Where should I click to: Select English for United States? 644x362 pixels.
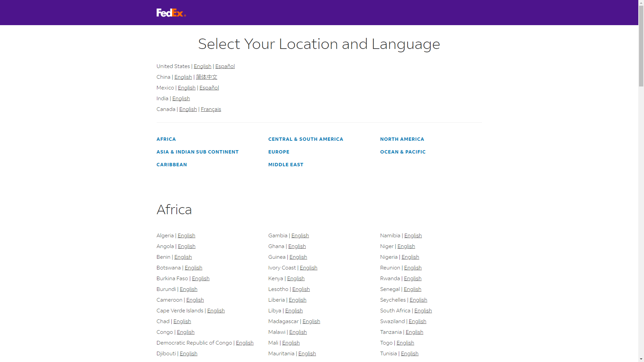point(202,66)
